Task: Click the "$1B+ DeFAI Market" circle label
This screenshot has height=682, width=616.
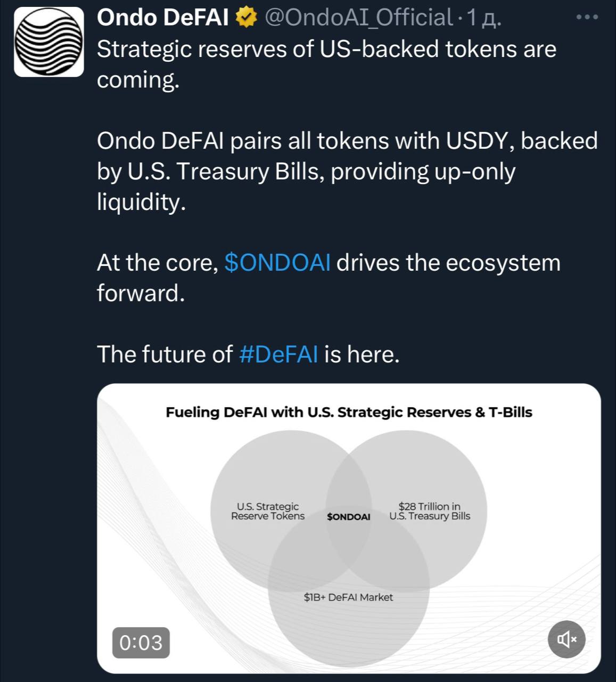Action: 348,597
